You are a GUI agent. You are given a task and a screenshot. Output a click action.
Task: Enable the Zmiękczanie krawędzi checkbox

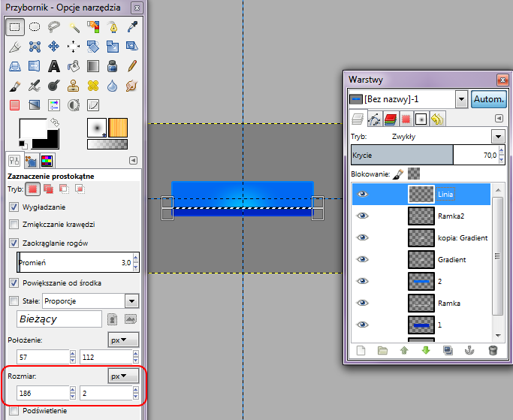point(14,225)
